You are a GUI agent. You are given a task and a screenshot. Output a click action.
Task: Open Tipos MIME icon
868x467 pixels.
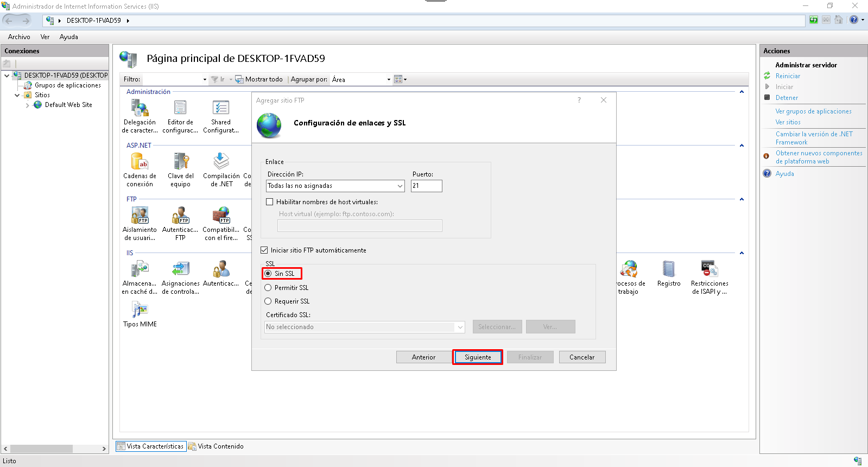(140, 311)
